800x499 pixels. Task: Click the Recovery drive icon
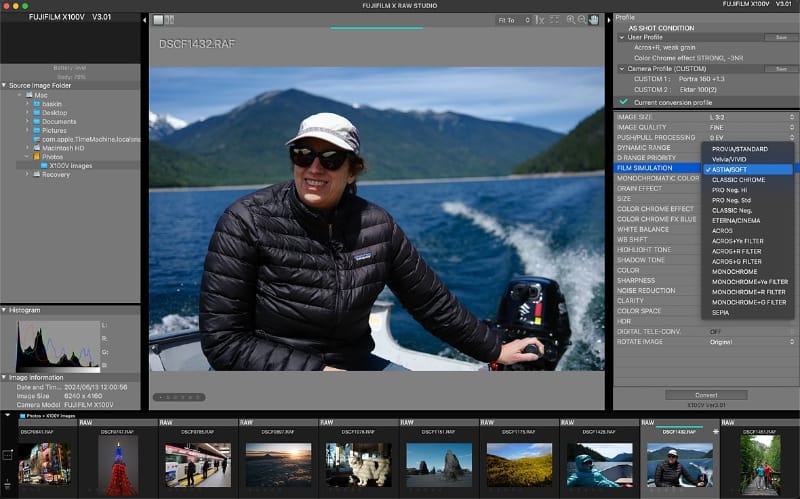(37, 174)
